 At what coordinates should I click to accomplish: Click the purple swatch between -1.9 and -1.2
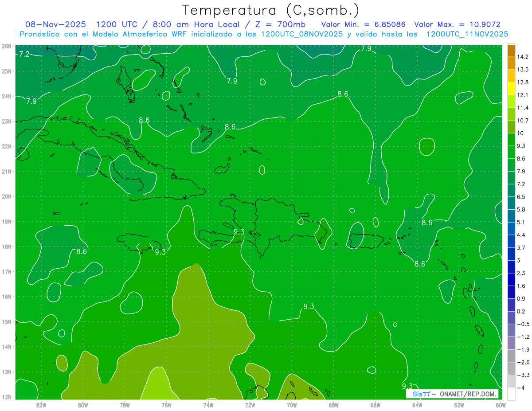[x=511, y=343]
